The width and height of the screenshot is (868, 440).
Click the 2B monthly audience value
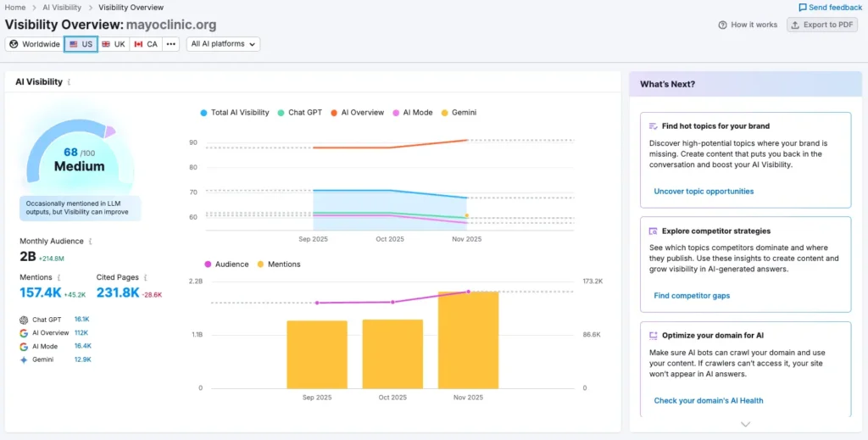pos(28,256)
